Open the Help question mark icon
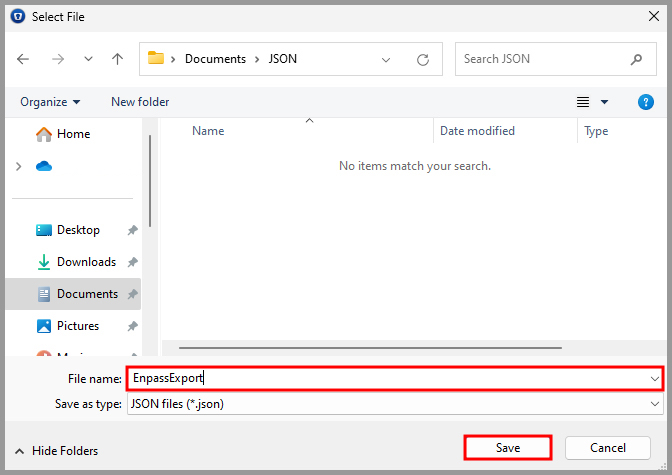The width and height of the screenshot is (672, 475). [646, 102]
